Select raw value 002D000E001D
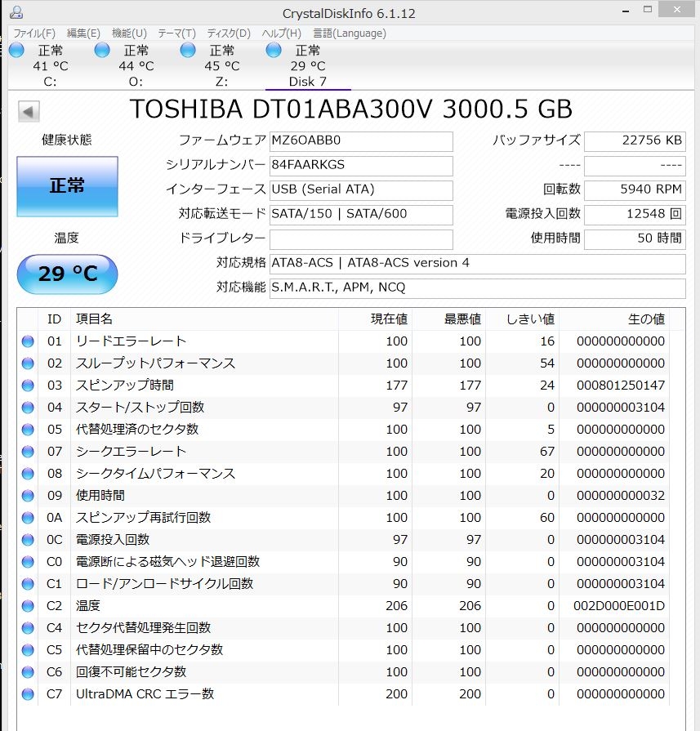This screenshot has height=731, width=700. click(619, 606)
